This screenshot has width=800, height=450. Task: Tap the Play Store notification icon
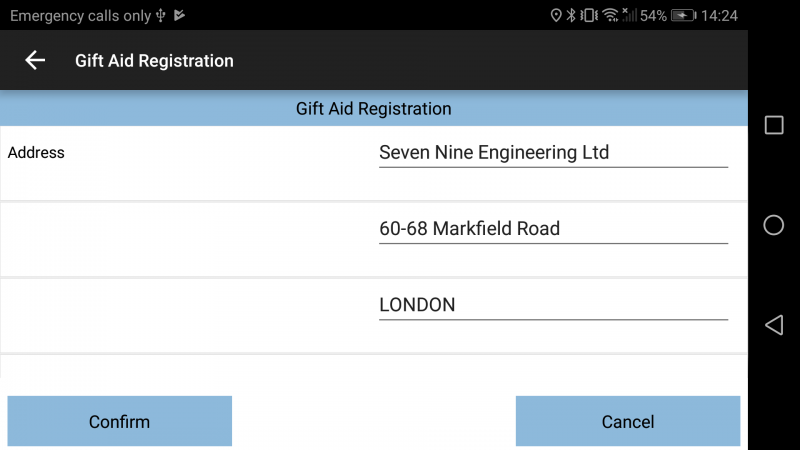pos(179,15)
